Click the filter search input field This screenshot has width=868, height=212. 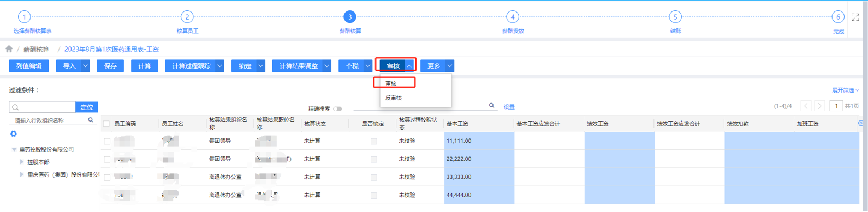point(43,107)
